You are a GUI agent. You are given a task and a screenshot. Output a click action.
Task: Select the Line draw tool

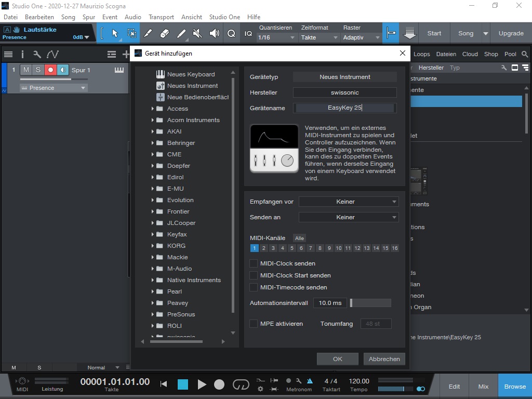click(x=181, y=33)
